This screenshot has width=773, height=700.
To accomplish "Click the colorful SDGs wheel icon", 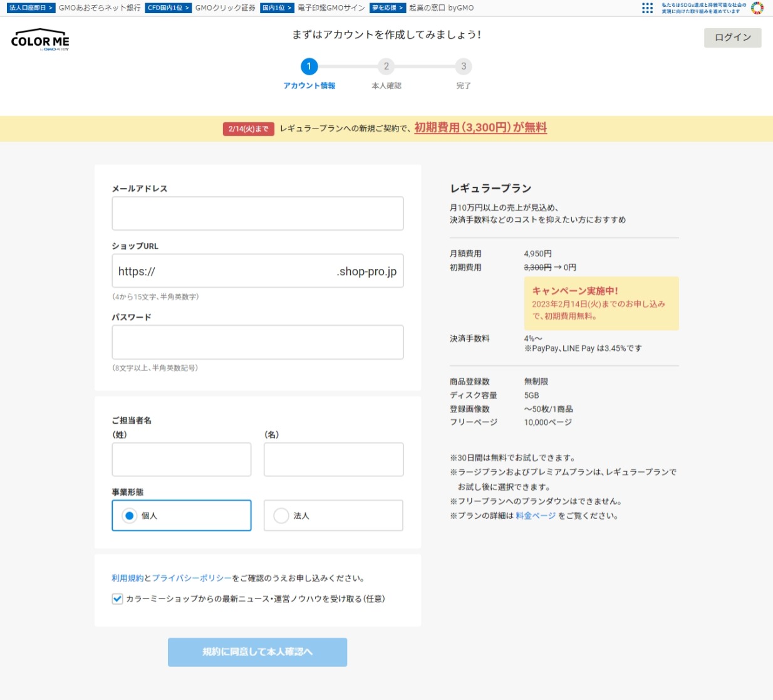I will [x=757, y=8].
